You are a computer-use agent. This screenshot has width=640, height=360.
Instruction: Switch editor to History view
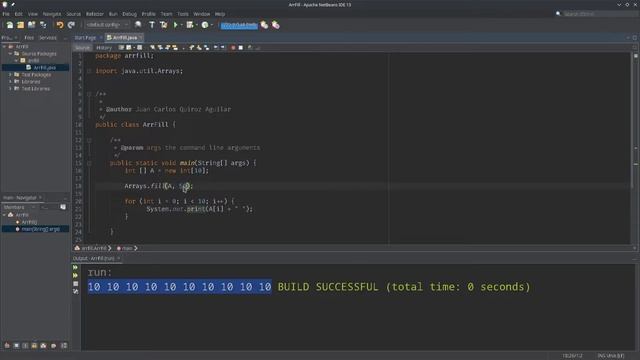(104, 48)
